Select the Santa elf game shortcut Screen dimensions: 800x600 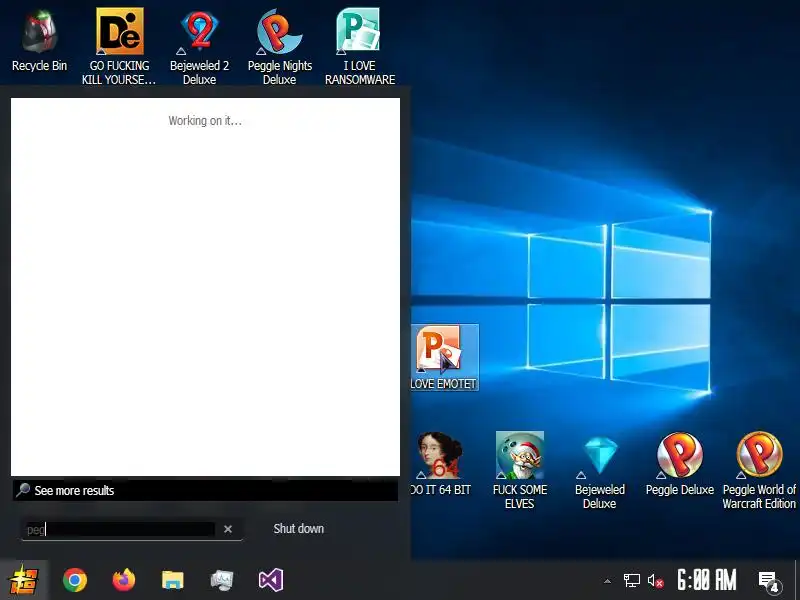click(519, 470)
